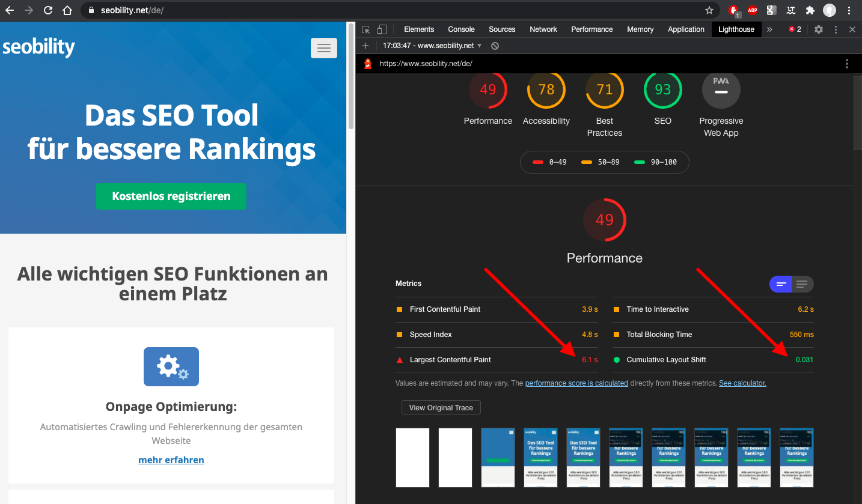862x504 pixels.
Task: Activate the DevTools inspect element tool
Action: point(366,29)
